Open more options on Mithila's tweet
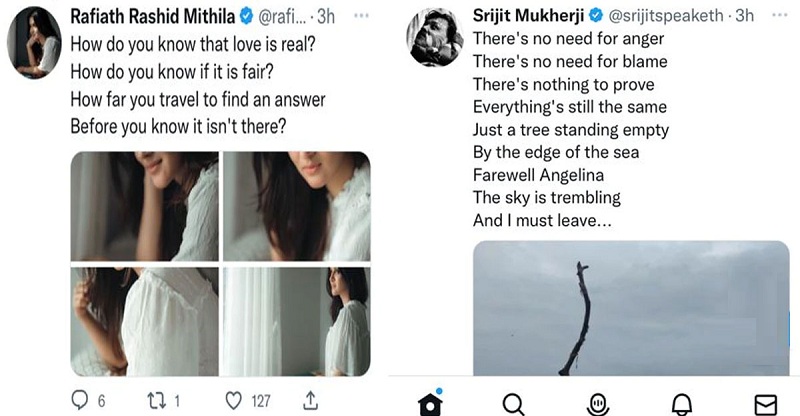800x416 pixels. [364, 16]
